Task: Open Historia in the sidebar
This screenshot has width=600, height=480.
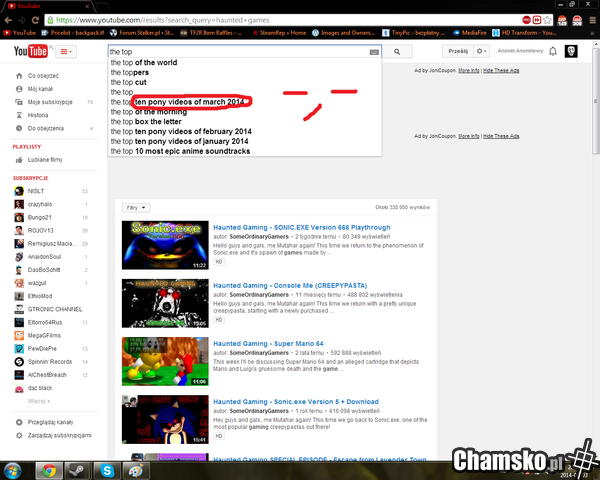Action: coord(38,115)
